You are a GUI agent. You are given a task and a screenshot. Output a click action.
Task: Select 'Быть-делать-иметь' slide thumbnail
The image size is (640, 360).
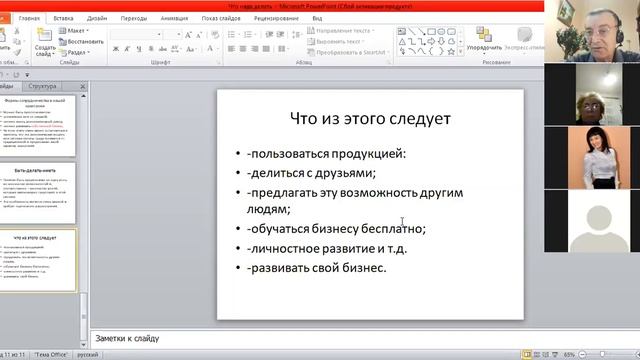tap(38, 193)
